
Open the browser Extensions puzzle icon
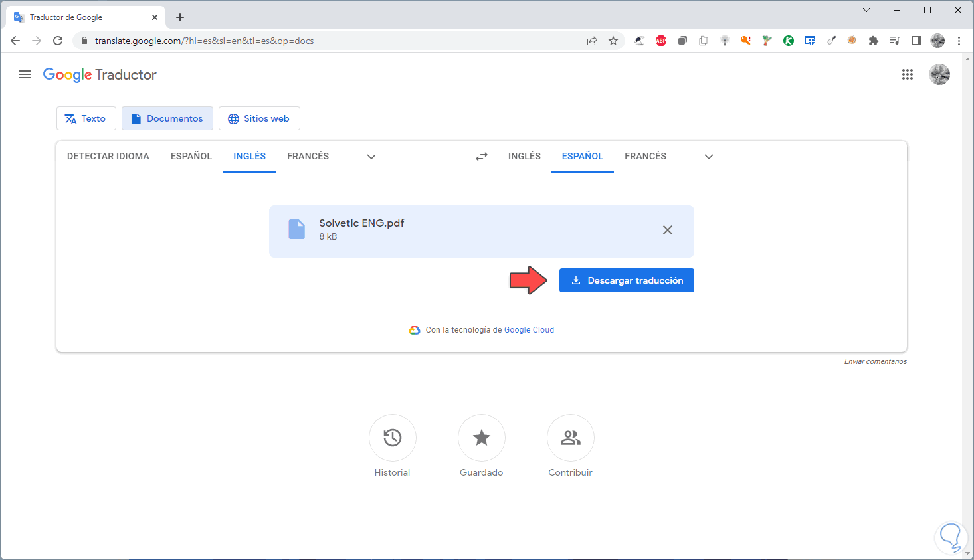click(874, 41)
